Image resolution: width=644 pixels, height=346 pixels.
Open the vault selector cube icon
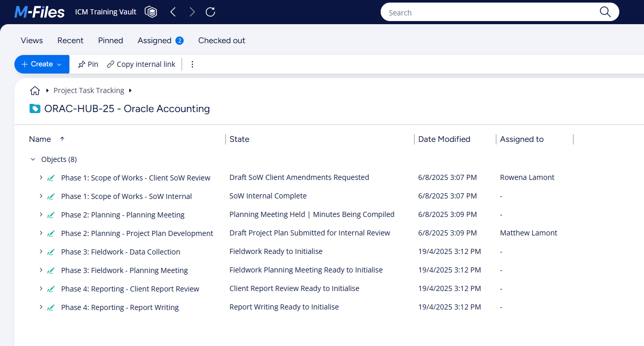pyautogui.click(x=151, y=12)
